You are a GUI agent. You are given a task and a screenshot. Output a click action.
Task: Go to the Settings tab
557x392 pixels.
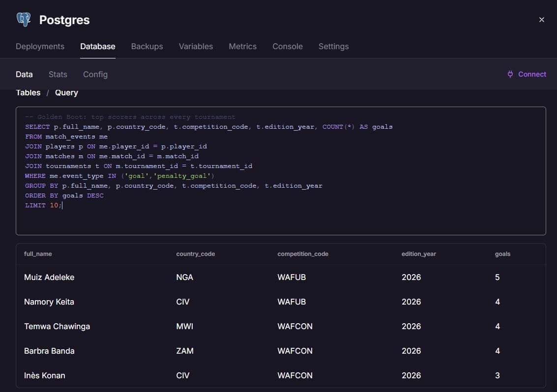pyautogui.click(x=333, y=47)
